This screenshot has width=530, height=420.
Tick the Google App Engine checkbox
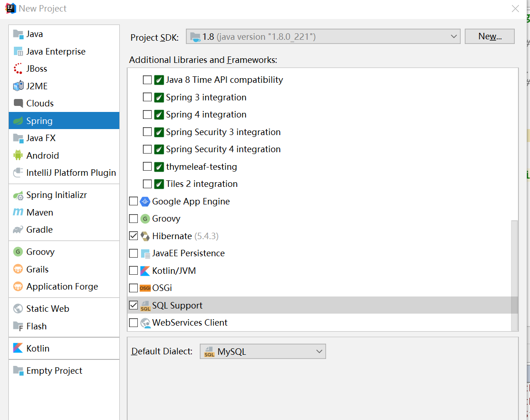(x=134, y=201)
